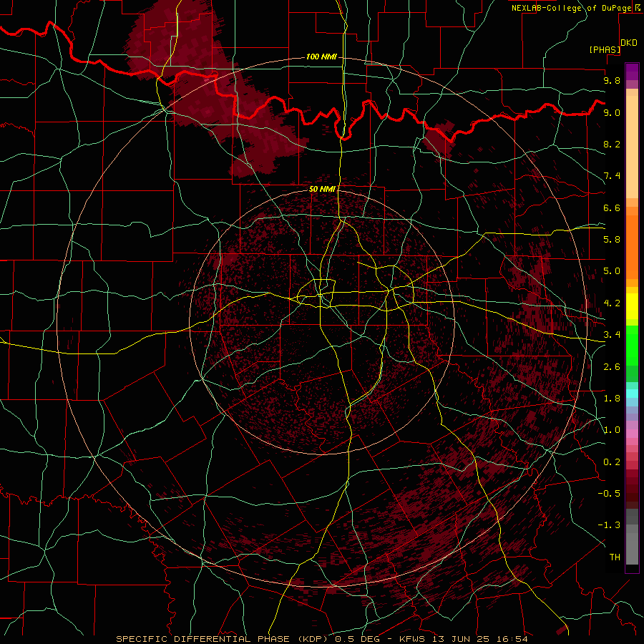Screen dimensions: 644x644
Task: Click the NEXLAB-College of DuPage credit text
Action: tap(571, 8)
